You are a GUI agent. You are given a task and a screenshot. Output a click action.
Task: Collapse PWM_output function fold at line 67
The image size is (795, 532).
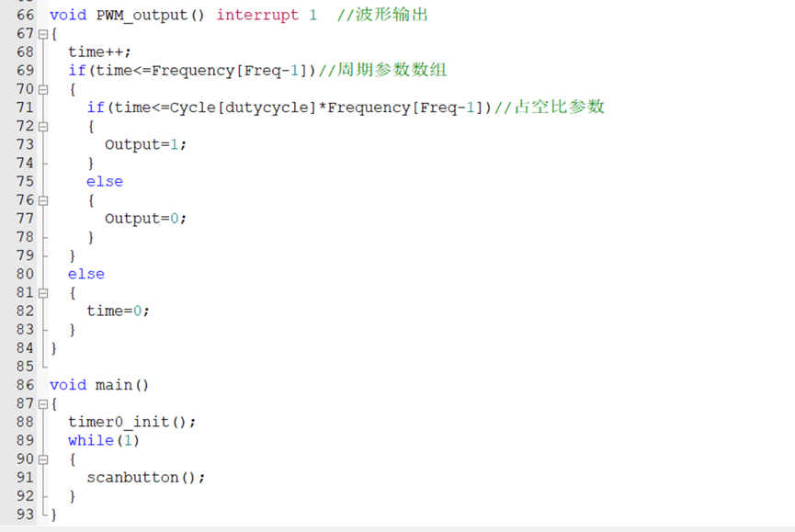pyautogui.click(x=43, y=34)
